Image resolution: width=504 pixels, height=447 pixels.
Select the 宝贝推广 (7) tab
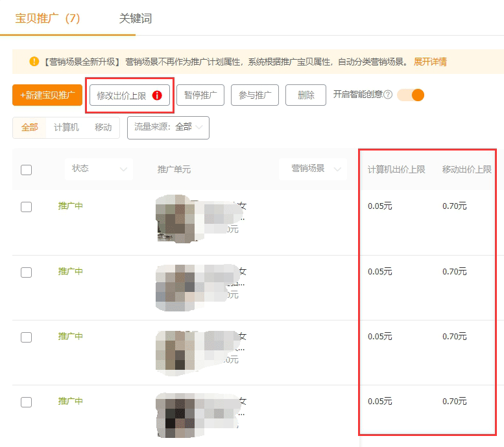(x=48, y=18)
